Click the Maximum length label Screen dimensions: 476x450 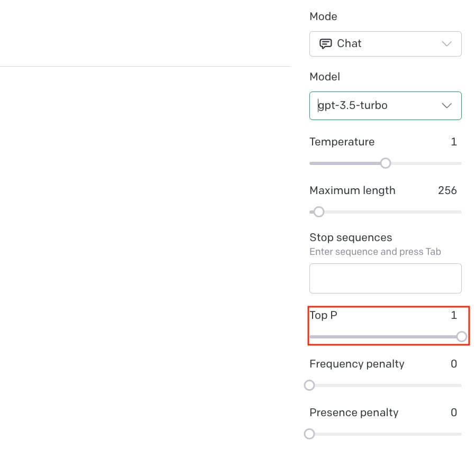(x=352, y=190)
